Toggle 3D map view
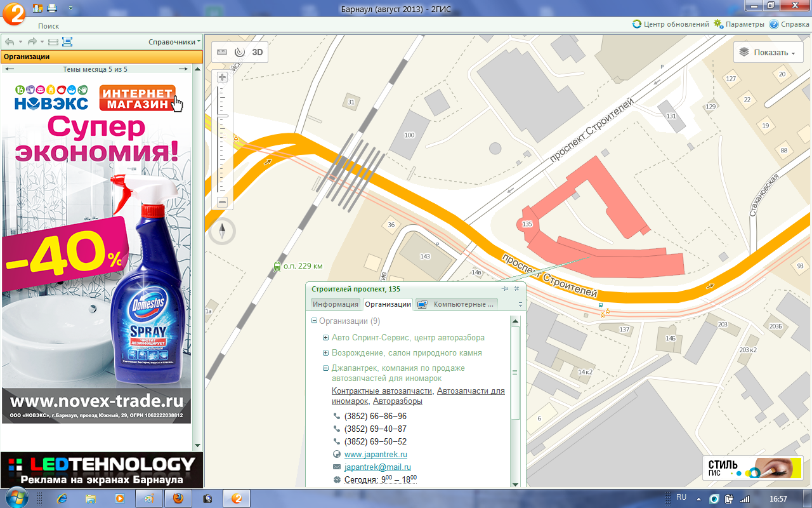This screenshot has height=508, width=812. point(258,53)
